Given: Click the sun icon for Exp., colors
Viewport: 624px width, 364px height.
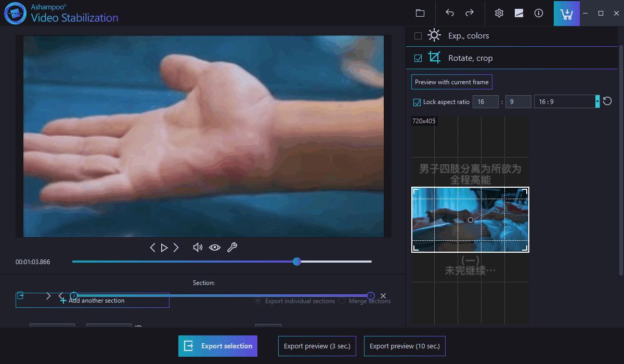Looking at the screenshot, I should point(434,35).
